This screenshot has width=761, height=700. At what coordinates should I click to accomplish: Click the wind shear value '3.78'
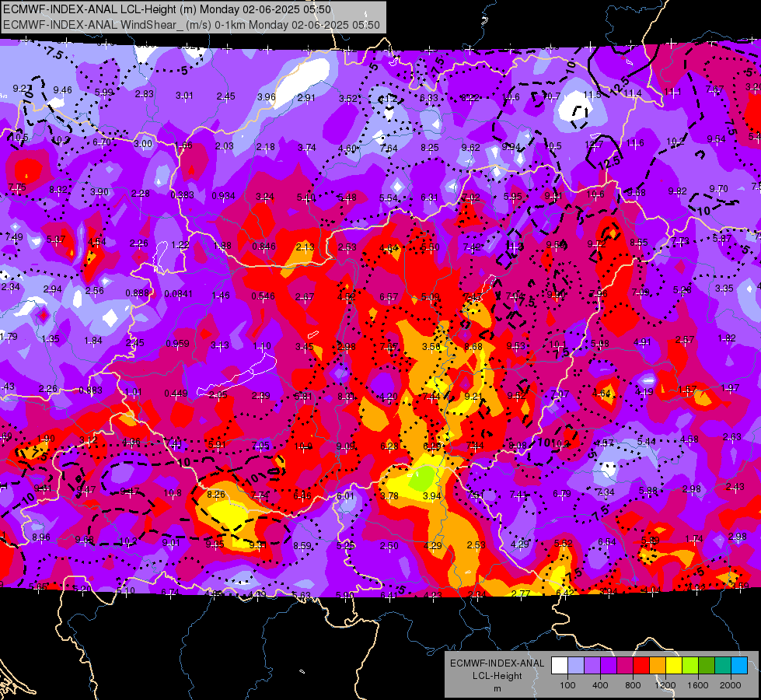click(x=389, y=495)
